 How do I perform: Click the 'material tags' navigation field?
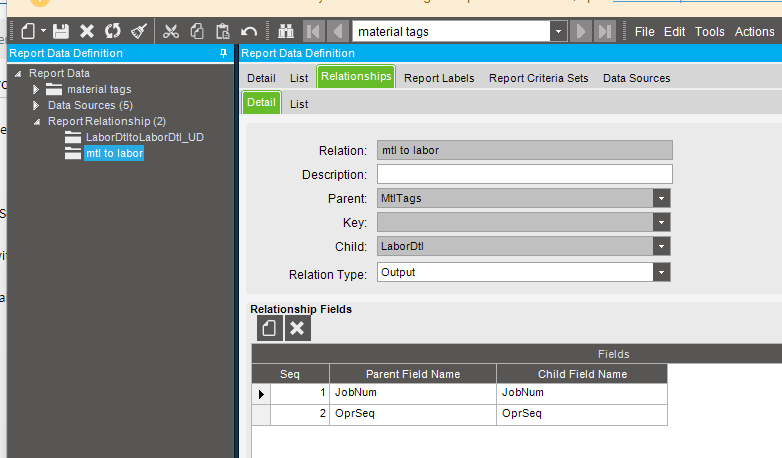point(451,31)
